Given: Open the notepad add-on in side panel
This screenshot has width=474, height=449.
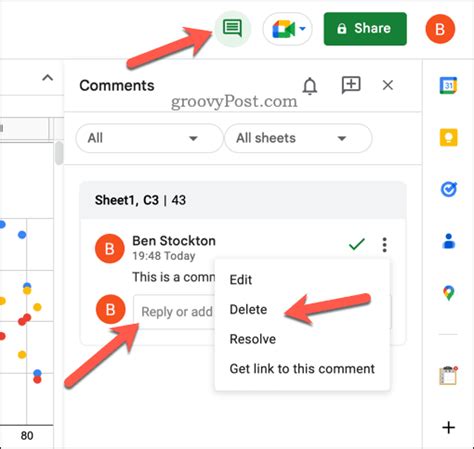Looking at the screenshot, I should (448, 376).
